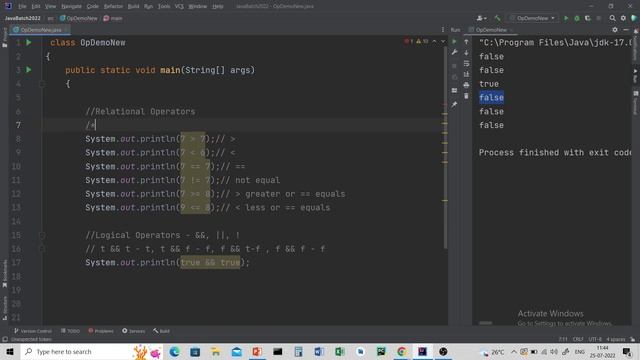640x360 pixels.
Task: Click the caret position 7:11 in status bar
Action: tap(563, 339)
